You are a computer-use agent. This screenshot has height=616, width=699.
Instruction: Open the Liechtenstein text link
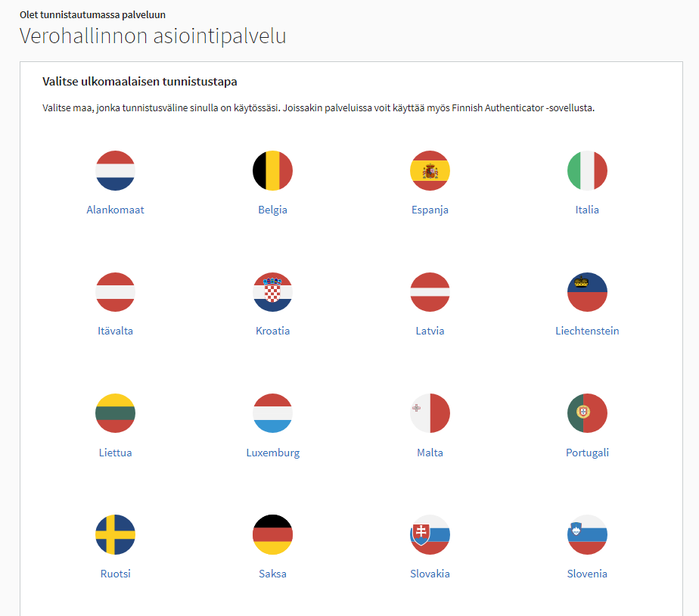587,331
